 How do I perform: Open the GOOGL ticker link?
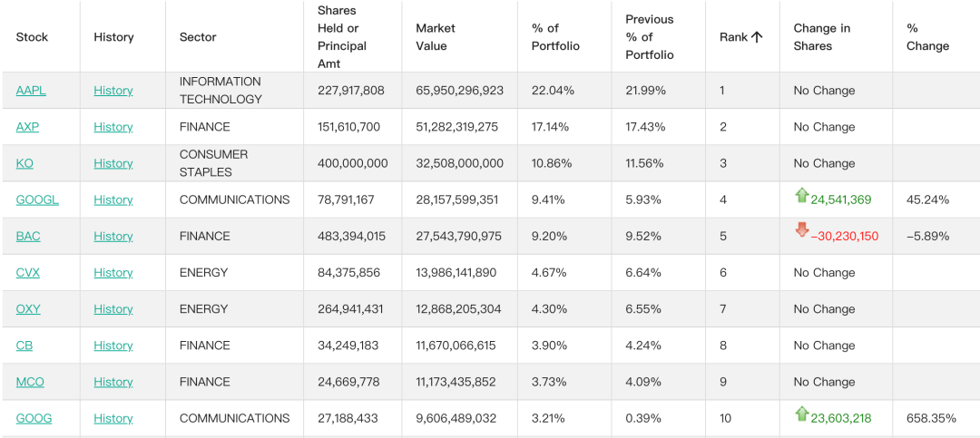37,200
